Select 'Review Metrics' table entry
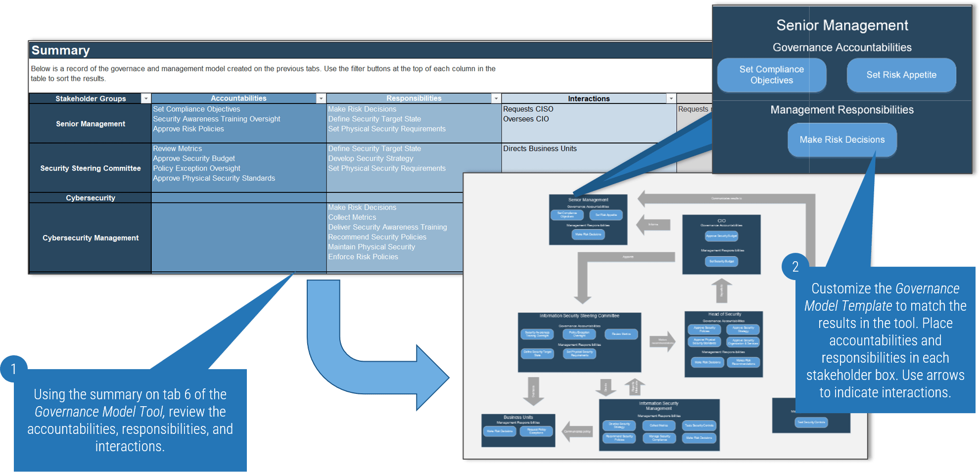980x472 pixels. (x=178, y=148)
